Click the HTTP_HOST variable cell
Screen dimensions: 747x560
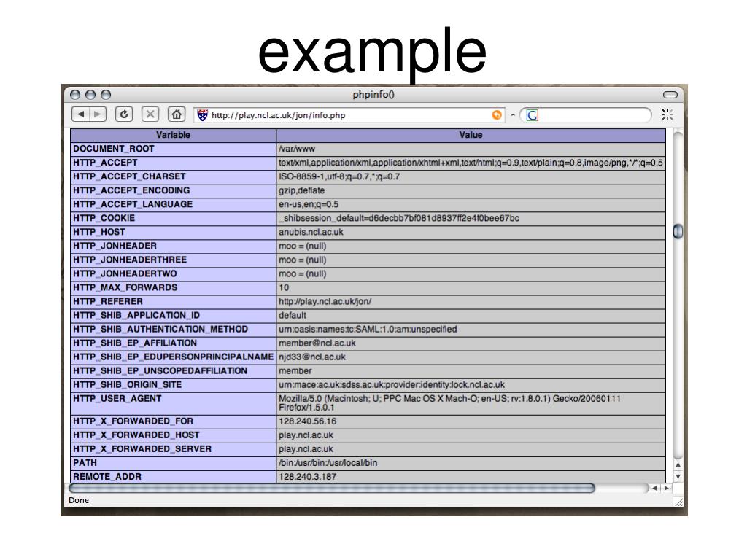coord(173,232)
